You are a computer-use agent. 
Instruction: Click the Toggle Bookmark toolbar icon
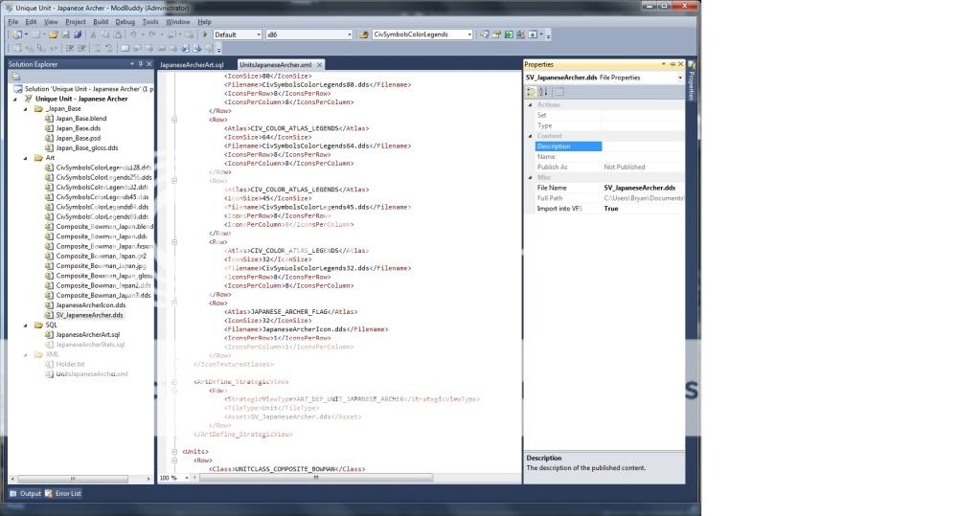[125, 48]
